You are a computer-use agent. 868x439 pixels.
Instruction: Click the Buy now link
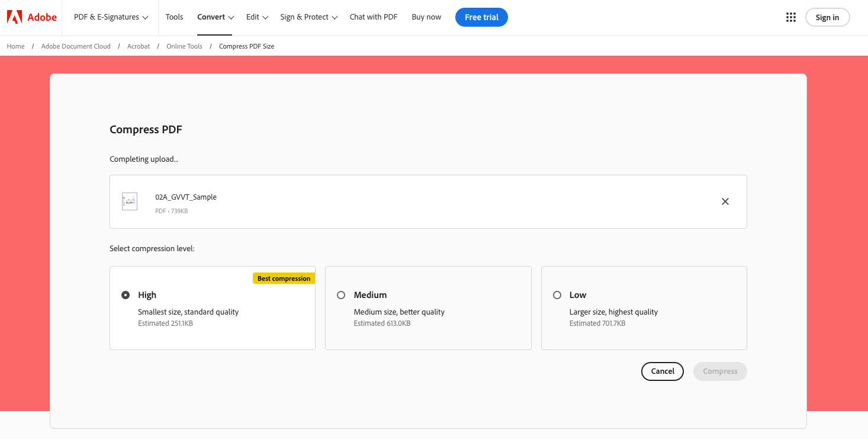tap(426, 17)
